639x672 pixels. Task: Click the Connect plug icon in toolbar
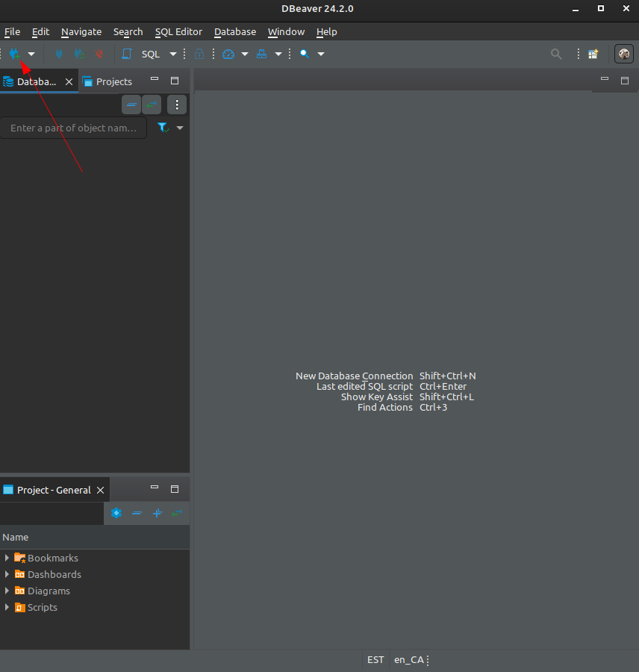click(x=59, y=54)
